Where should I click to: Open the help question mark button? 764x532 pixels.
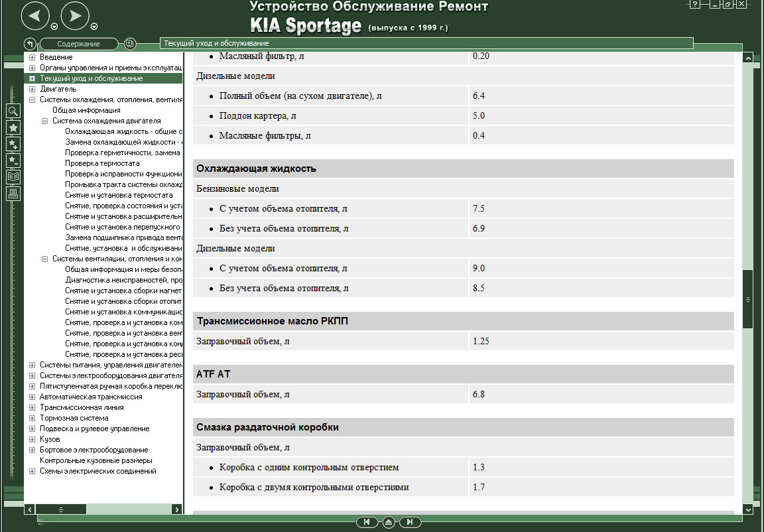tap(695, 4)
